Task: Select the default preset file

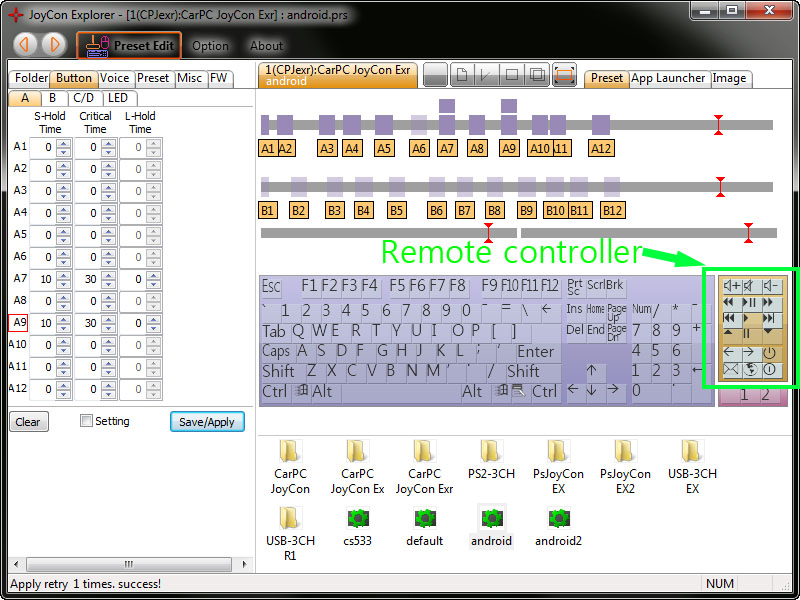Action: coord(424,527)
